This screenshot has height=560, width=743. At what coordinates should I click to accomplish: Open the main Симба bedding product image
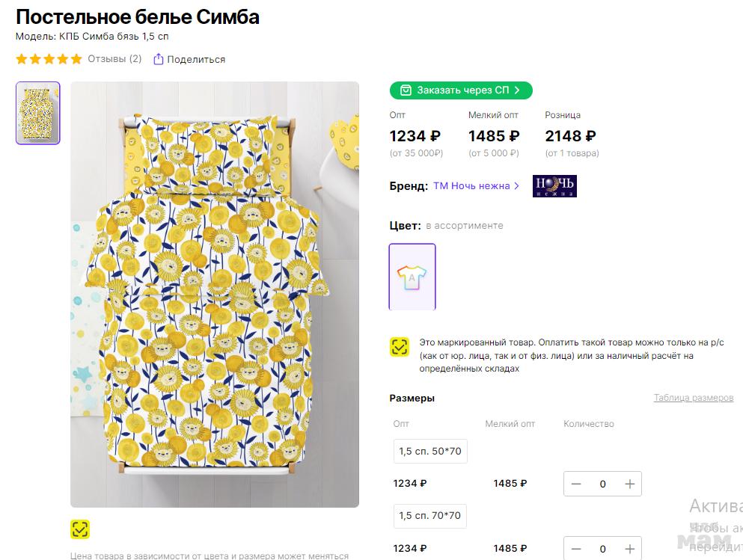[215, 295]
